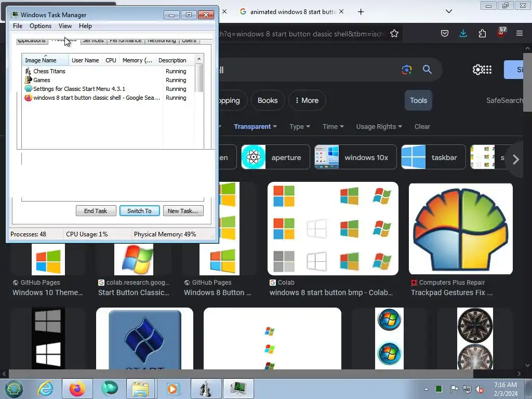The width and height of the screenshot is (532, 399).
Task: Click the Google search magnifier icon
Action: 427,70
